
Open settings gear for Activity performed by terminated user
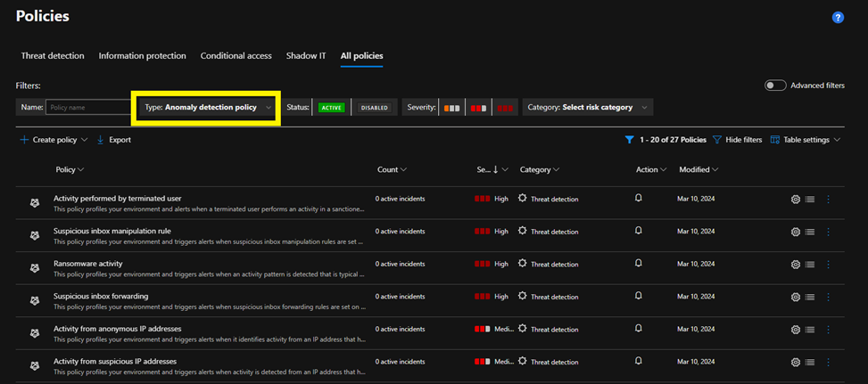796,200
